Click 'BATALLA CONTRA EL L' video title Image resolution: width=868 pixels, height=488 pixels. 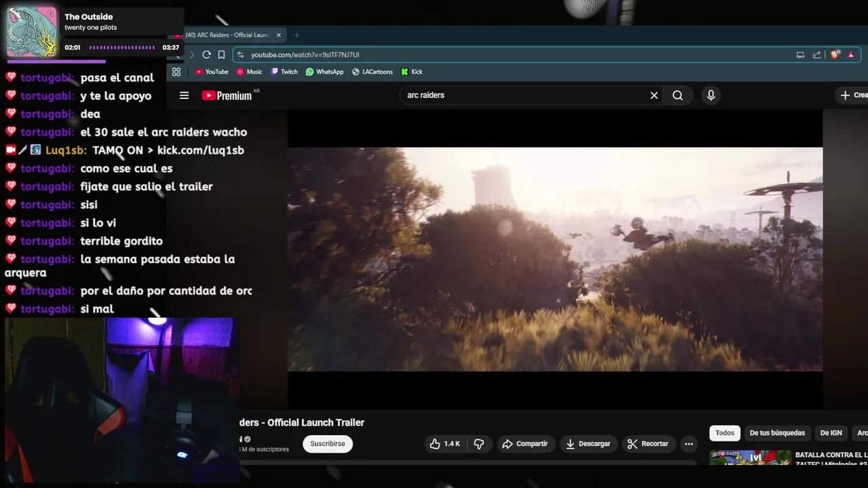click(831, 460)
